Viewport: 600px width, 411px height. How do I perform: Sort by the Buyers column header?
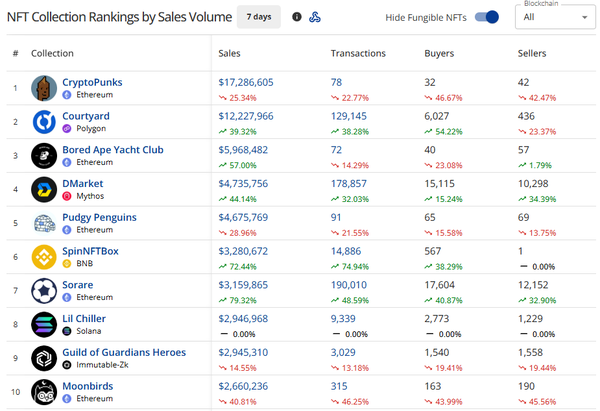point(439,54)
